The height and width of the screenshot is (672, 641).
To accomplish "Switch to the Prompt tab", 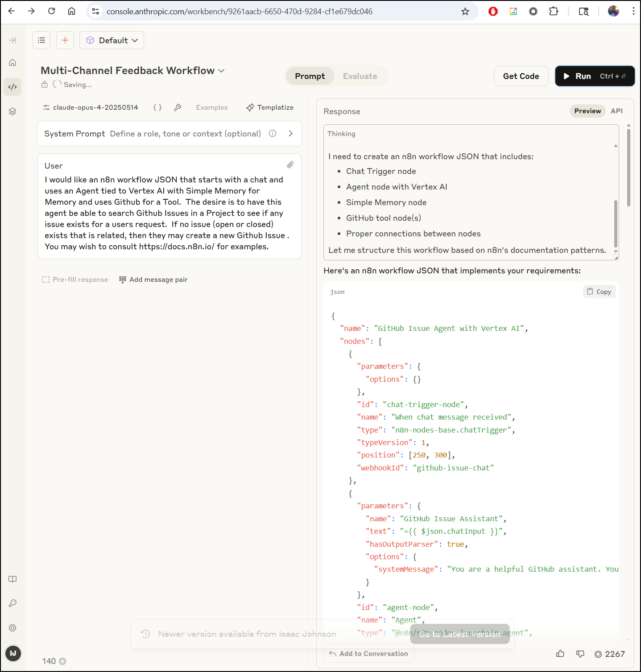I will [310, 76].
